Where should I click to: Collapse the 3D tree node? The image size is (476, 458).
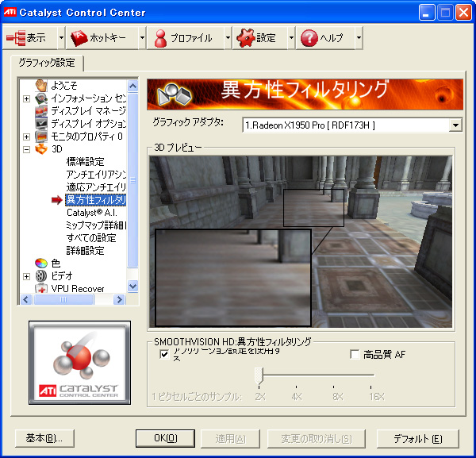click(x=27, y=149)
